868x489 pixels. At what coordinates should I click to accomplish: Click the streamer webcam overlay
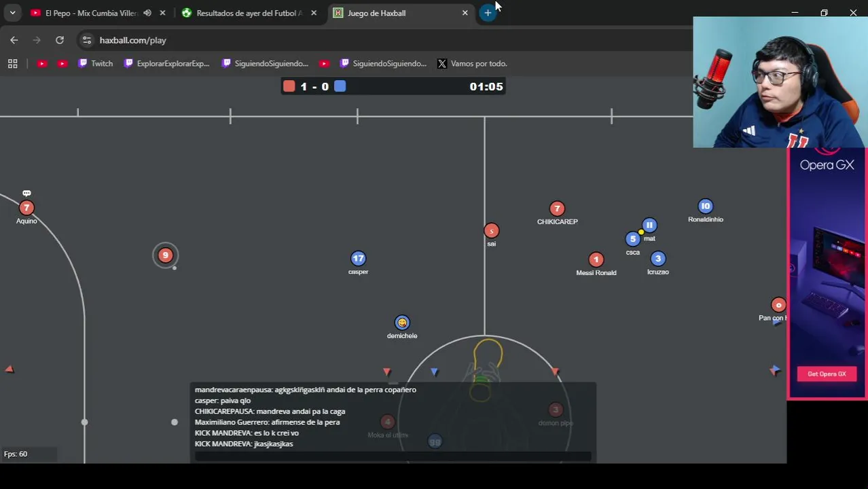pos(780,82)
